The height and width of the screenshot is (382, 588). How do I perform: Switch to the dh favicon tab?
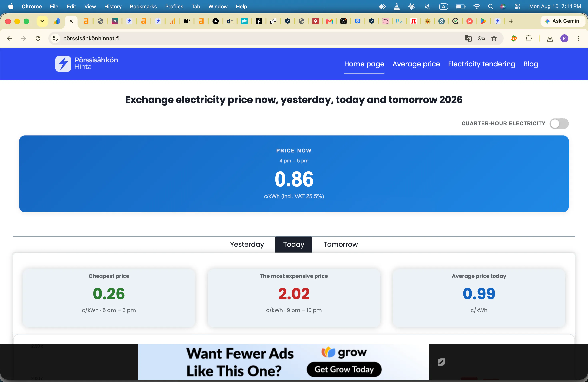230,21
